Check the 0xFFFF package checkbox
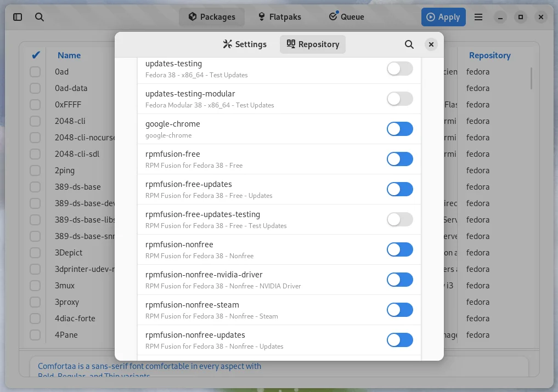 (x=35, y=105)
